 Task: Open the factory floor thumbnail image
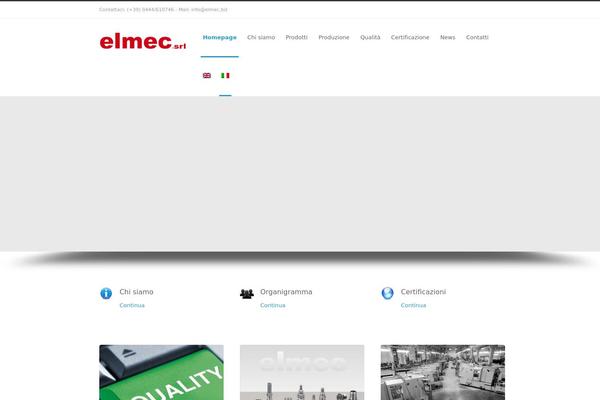click(443, 372)
